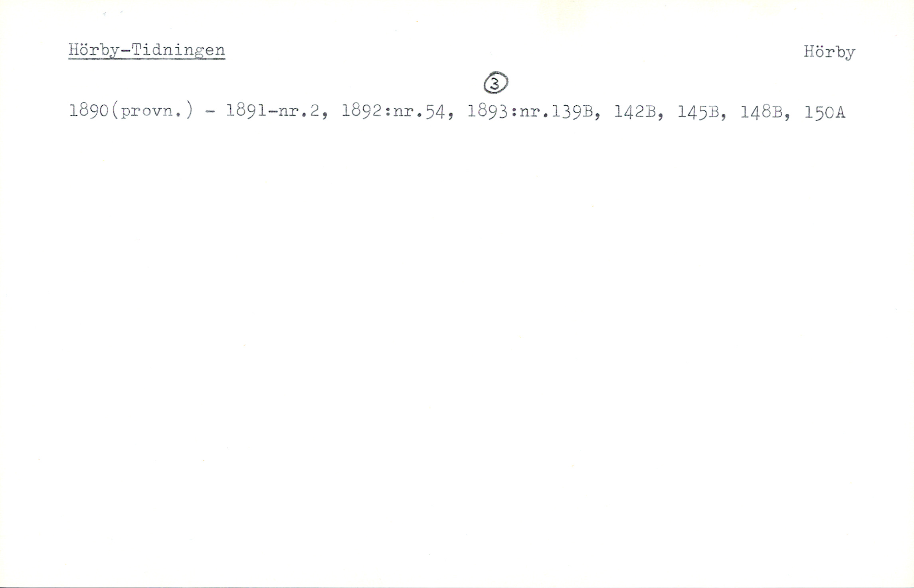Click the underlined Hörby-Tidningen title

tap(146, 51)
